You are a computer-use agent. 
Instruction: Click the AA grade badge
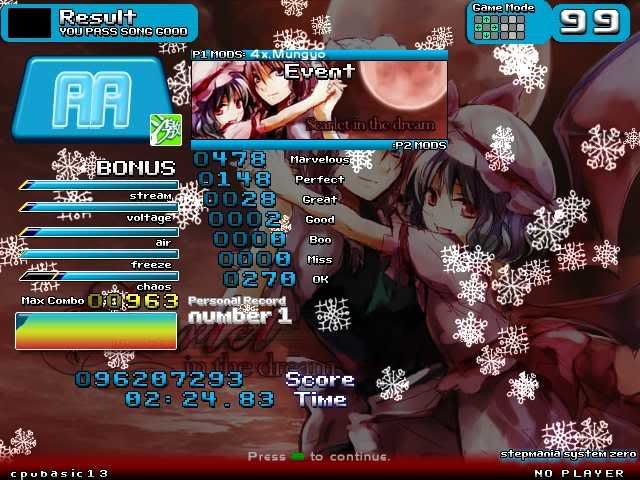click(92, 99)
